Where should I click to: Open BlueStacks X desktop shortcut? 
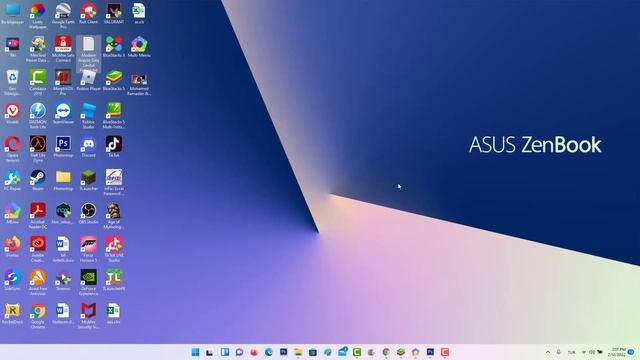click(x=113, y=47)
